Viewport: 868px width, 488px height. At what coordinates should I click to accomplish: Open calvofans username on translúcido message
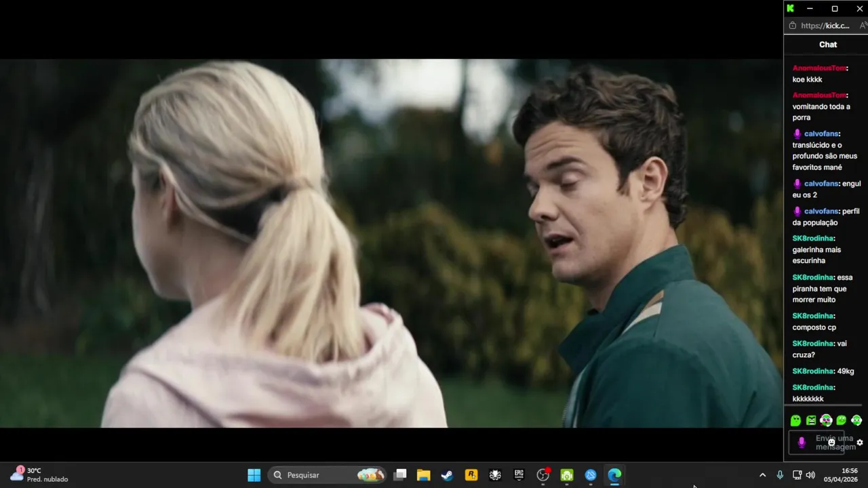pos(821,134)
